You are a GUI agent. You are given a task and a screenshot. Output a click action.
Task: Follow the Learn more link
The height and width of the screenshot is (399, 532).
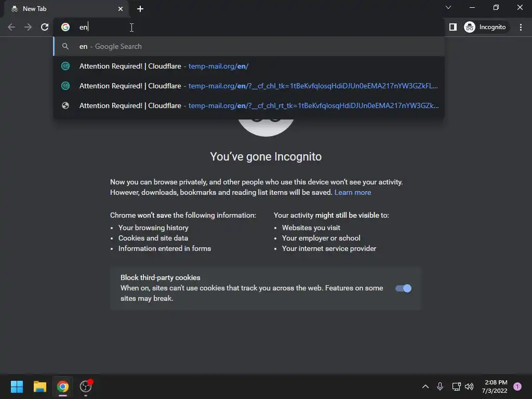click(x=353, y=192)
